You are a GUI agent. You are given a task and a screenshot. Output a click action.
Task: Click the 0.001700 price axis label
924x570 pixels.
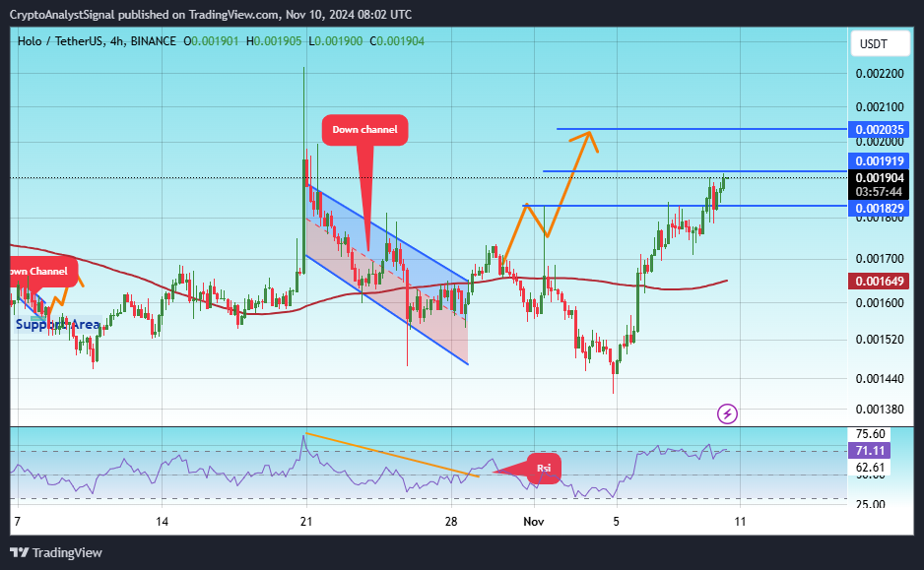click(x=880, y=259)
